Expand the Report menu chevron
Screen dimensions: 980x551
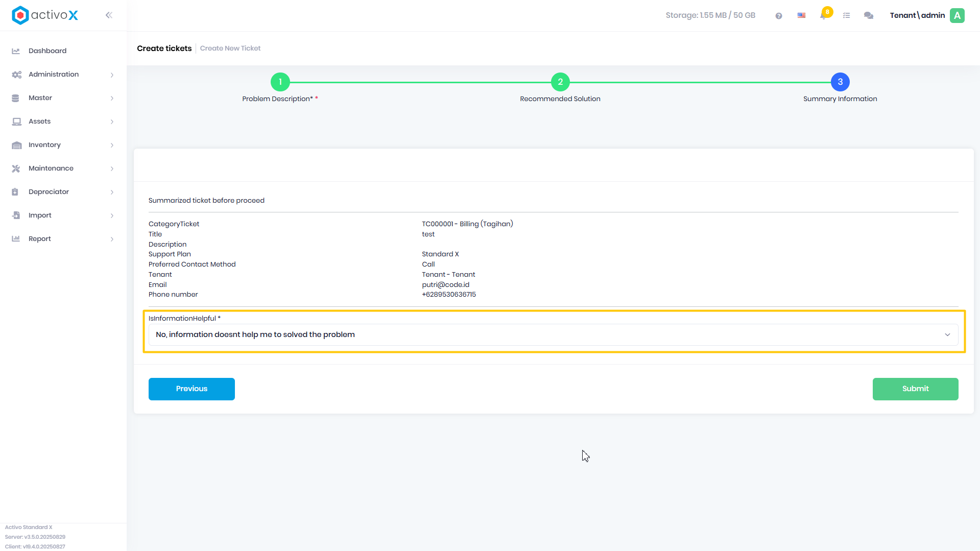pyautogui.click(x=112, y=239)
